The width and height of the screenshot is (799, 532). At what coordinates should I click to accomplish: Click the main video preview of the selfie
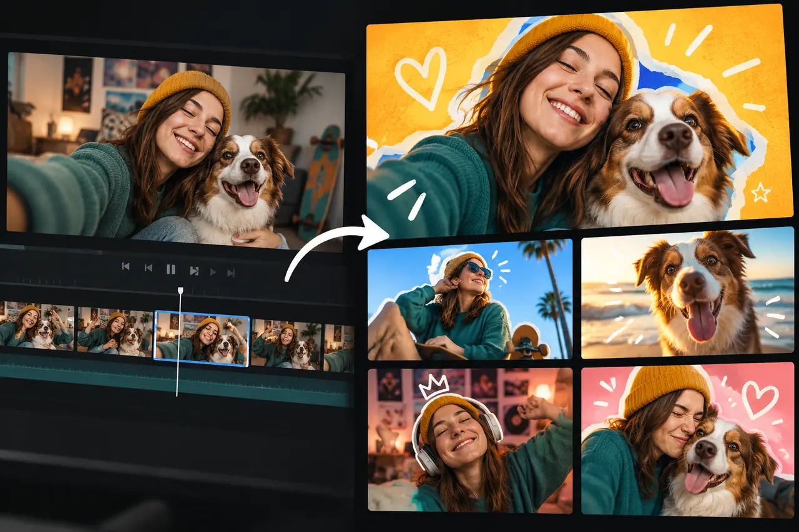pyautogui.click(x=175, y=152)
